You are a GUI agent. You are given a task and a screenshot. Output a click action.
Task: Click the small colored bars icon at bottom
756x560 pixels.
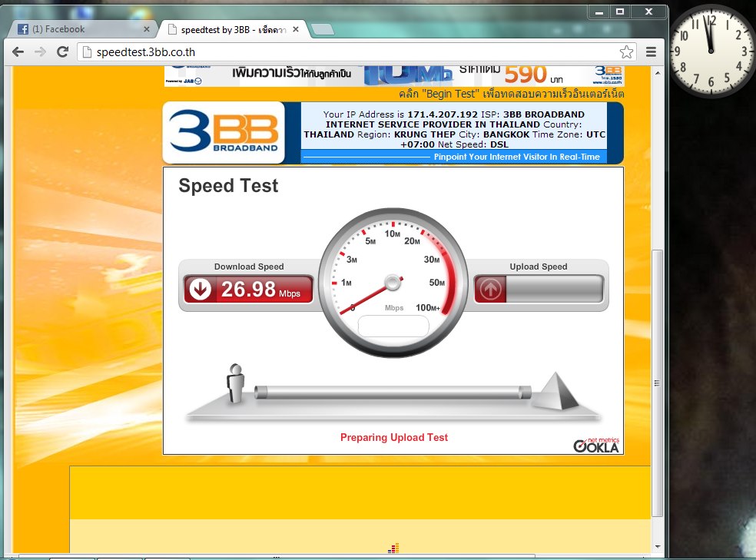click(x=393, y=548)
